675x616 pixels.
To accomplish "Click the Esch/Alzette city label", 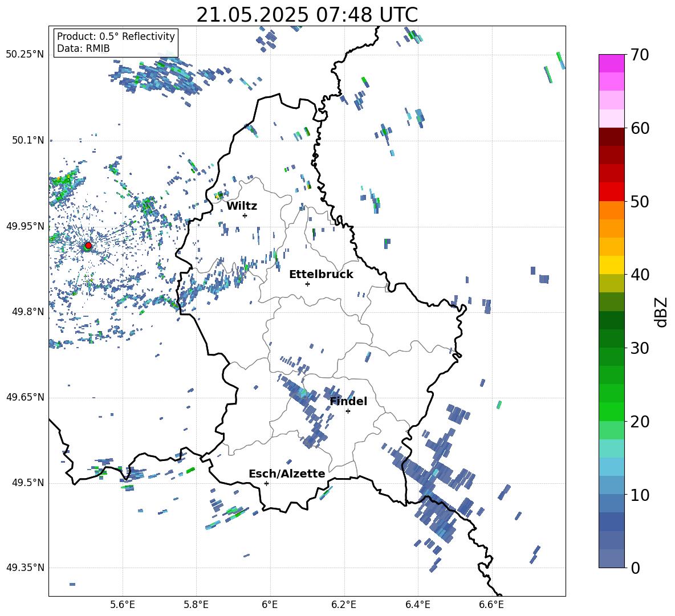I will 287,474.
